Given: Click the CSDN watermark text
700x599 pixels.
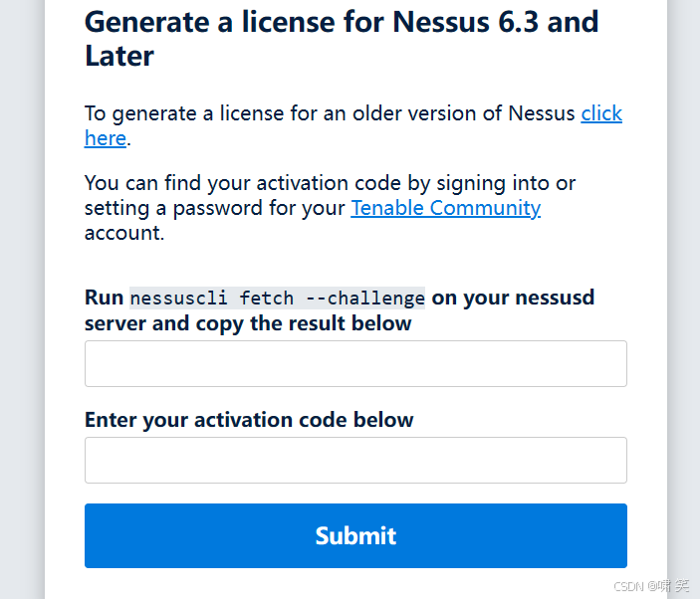Looking at the screenshot, I should [x=651, y=586].
